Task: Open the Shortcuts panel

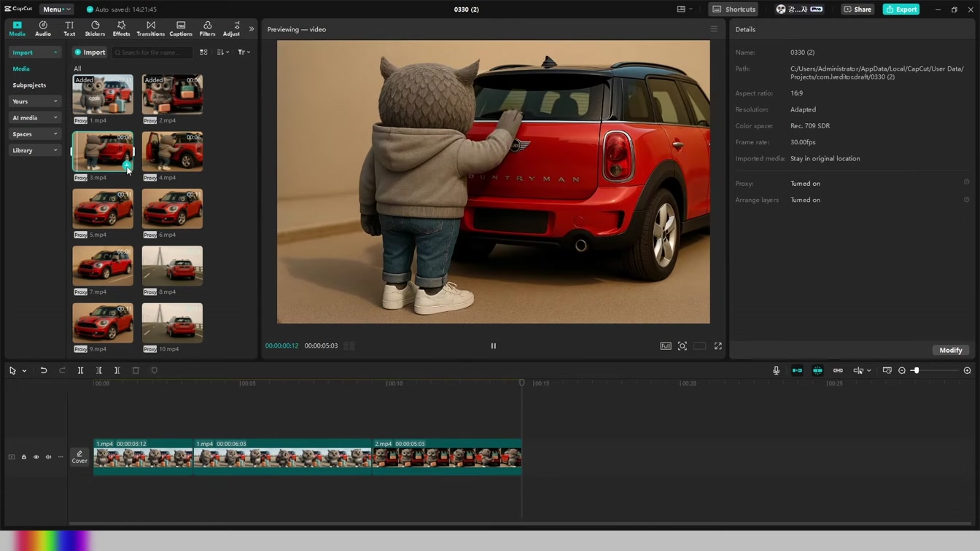Action: coord(734,9)
